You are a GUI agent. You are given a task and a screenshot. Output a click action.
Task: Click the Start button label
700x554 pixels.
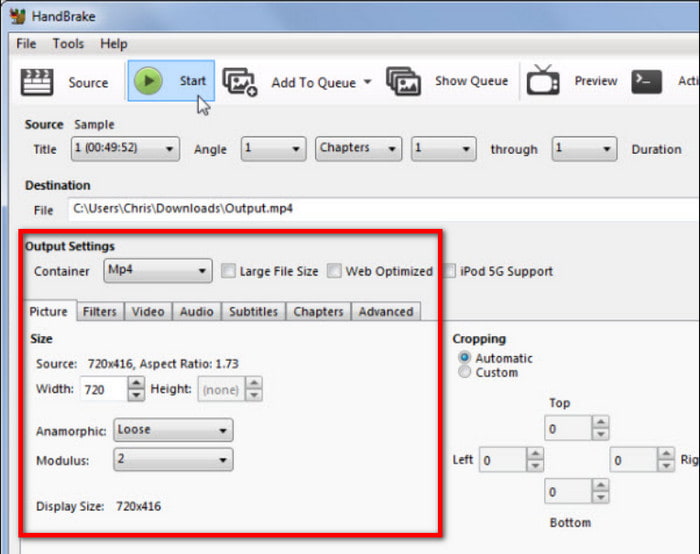192,81
